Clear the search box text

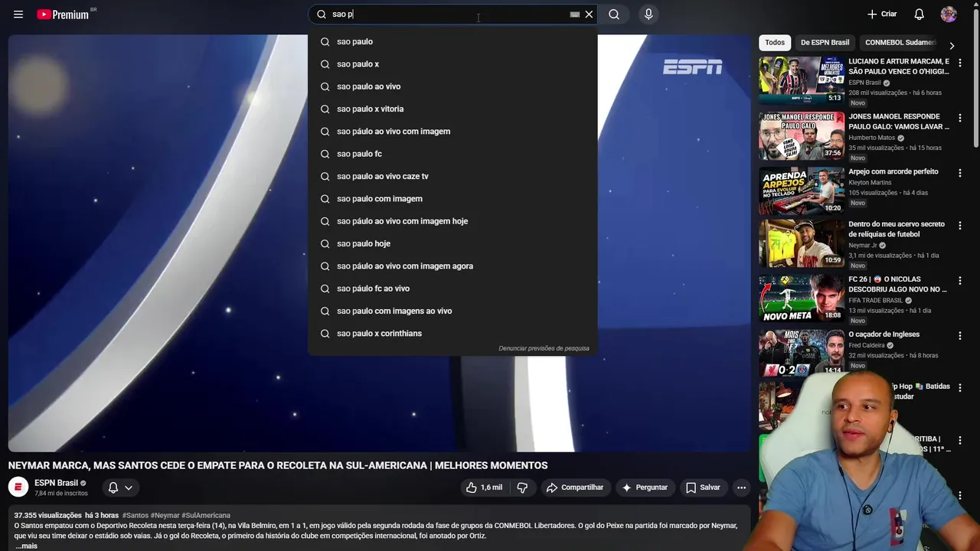[x=589, y=14]
